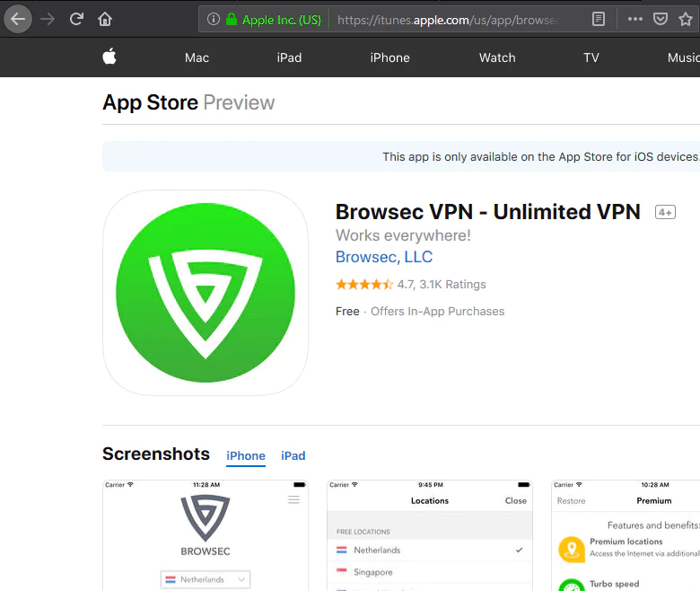Viewport: 700px width, 591px height.
Task: Click Netherlands row in Locations screenshot
Action: point(430,550)
